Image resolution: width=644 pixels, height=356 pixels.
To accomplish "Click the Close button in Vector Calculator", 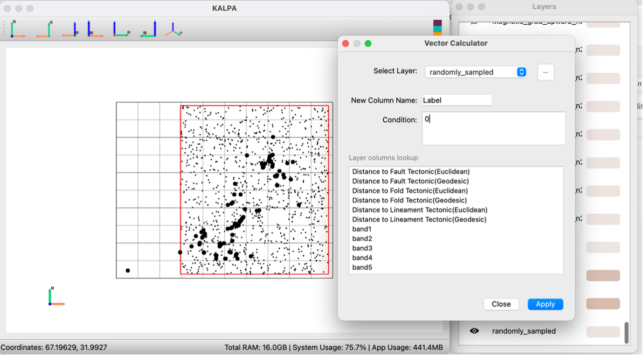I will (x=501, y=305).
